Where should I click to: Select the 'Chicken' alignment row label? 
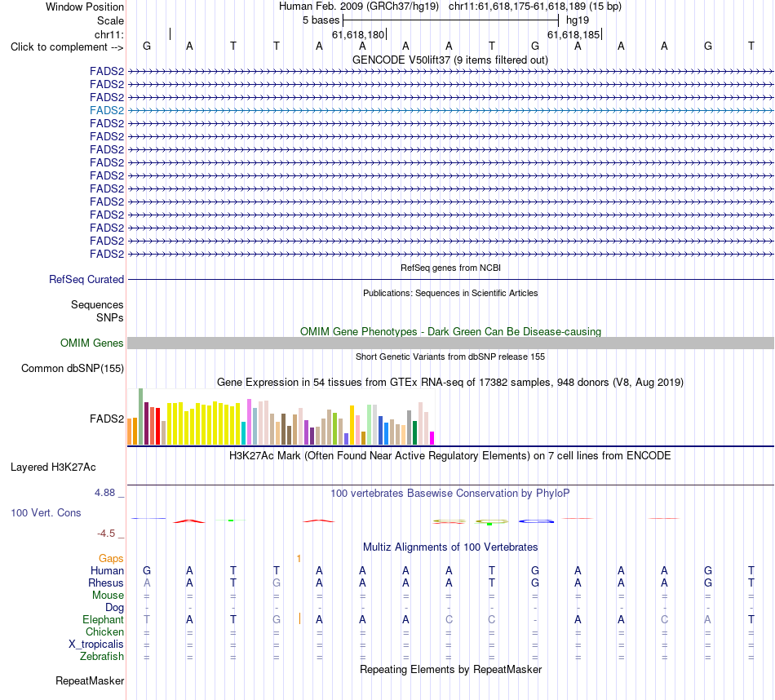tap(104, 631)
